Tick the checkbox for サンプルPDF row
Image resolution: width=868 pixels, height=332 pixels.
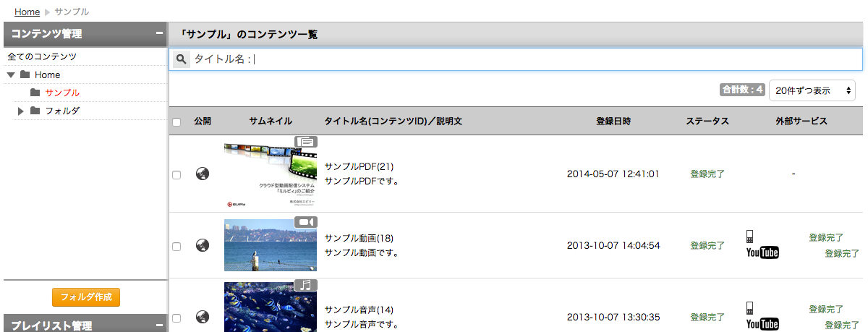(x=176, y=175)
